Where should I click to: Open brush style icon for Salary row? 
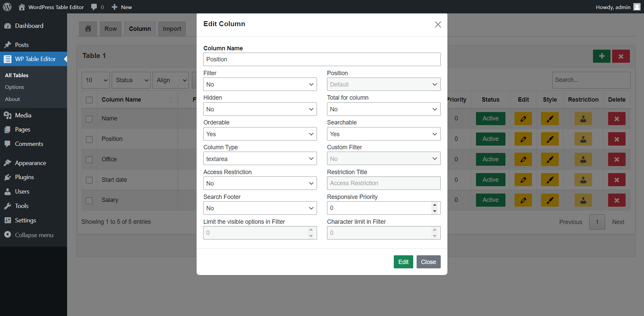tap(550, 200)
